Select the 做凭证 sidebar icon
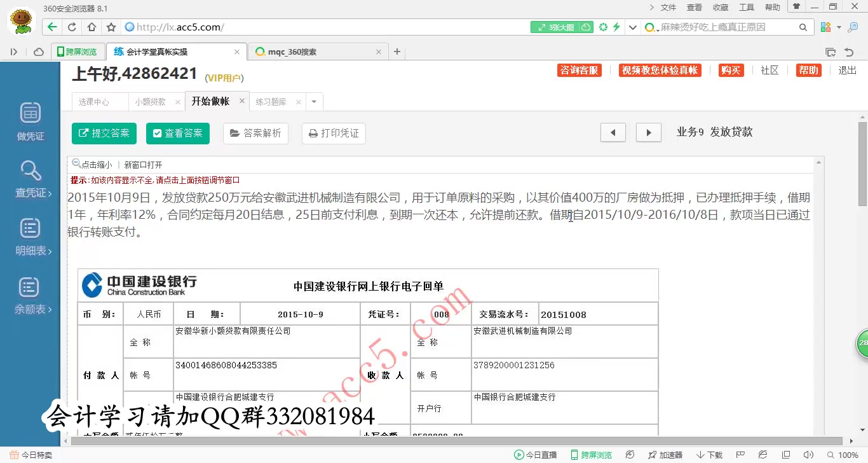Viewport: 868px width, 463px height. (x=29, y=121)
